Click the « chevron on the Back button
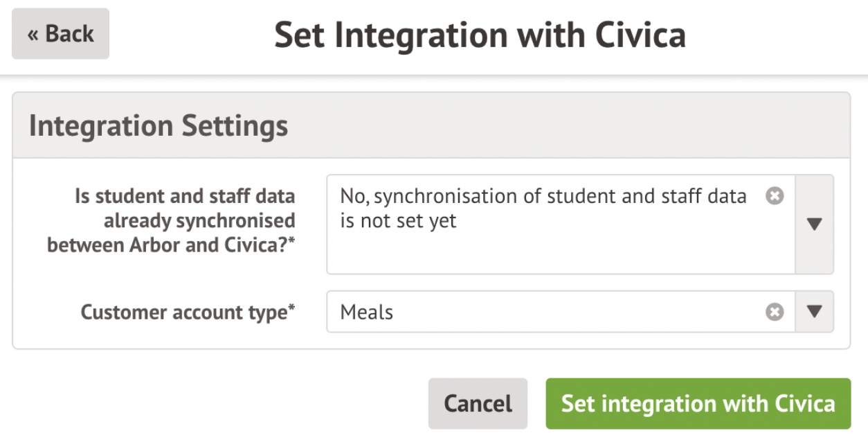Image resolution: width=868 pixels, height=442 pixels. coord(33,35)
